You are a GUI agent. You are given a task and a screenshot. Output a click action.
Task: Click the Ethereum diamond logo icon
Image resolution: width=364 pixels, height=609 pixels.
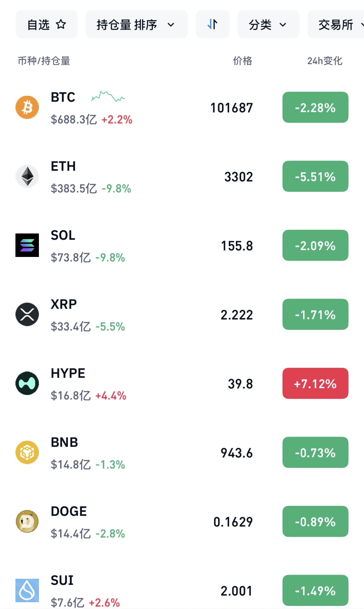coord(27,176)
